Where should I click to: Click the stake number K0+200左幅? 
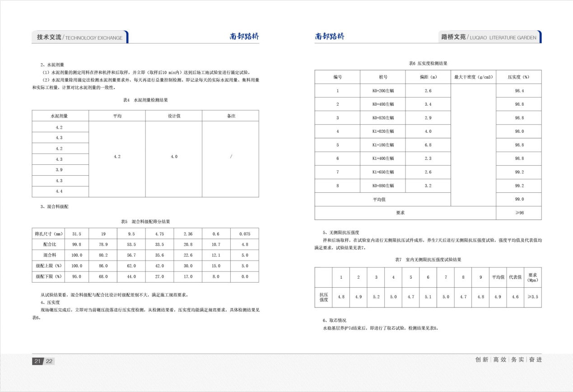383,91
